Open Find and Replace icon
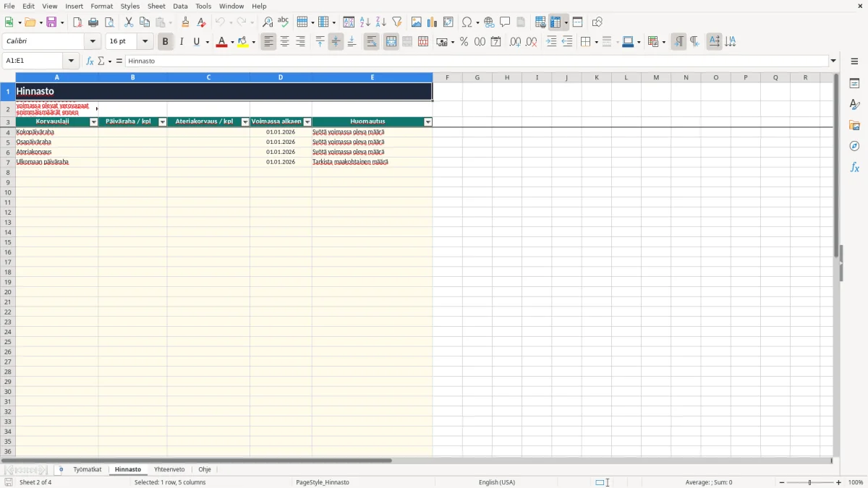The width and height of the screenshot is (868, 488). pyautogui.click(x=268, y=22)
